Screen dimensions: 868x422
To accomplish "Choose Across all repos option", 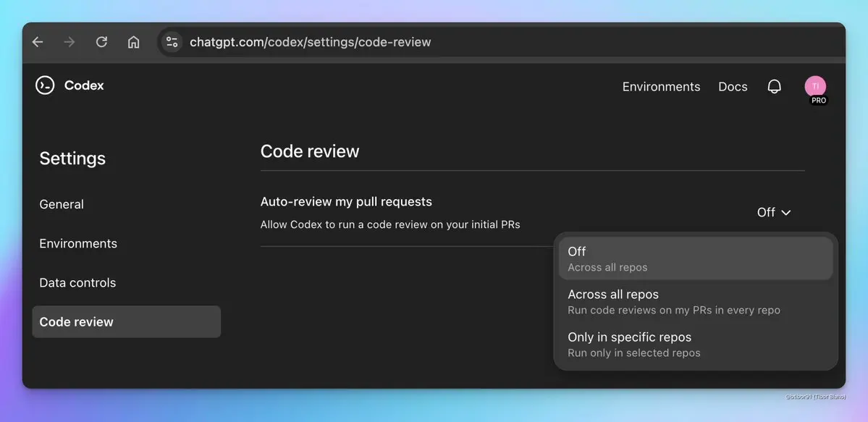I will [695, 302].
